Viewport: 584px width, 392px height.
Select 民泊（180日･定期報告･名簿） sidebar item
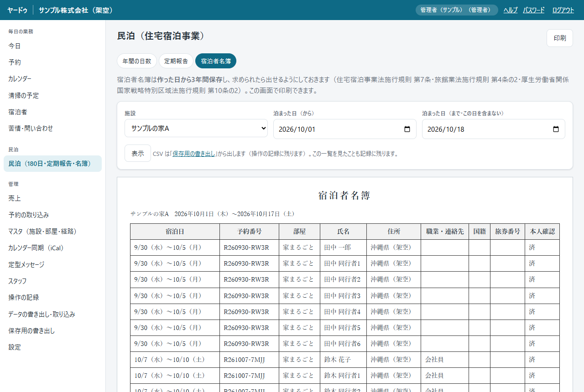pyautogui.click(x=52, y=164)
